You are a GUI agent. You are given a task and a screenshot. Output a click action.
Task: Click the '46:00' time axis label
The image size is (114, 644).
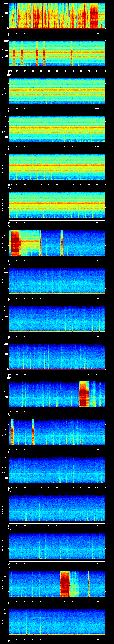click(97, 184)
